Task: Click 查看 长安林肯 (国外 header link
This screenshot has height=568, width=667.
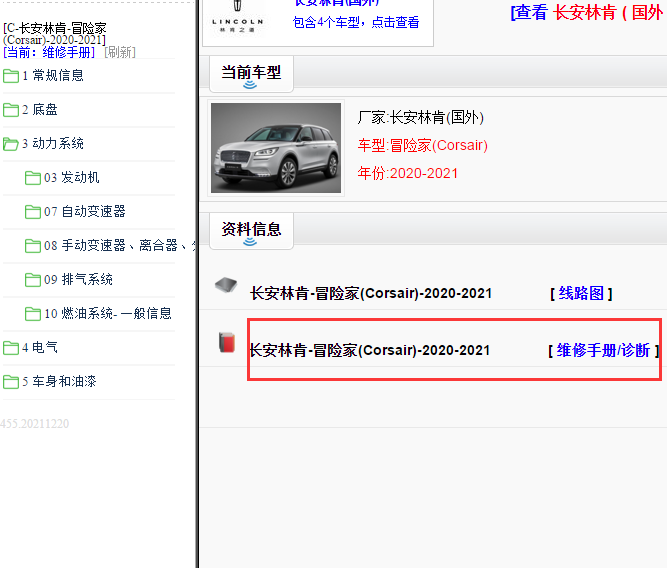Action: click(x=588, y=12)
